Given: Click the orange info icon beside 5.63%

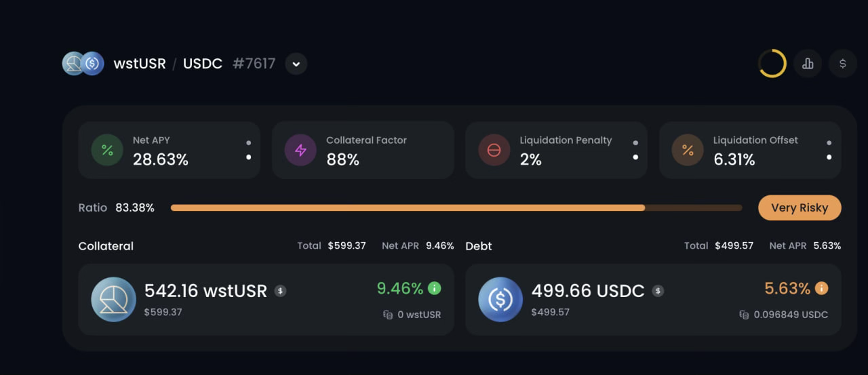Looking at the screenshot, I should [821, 288].
